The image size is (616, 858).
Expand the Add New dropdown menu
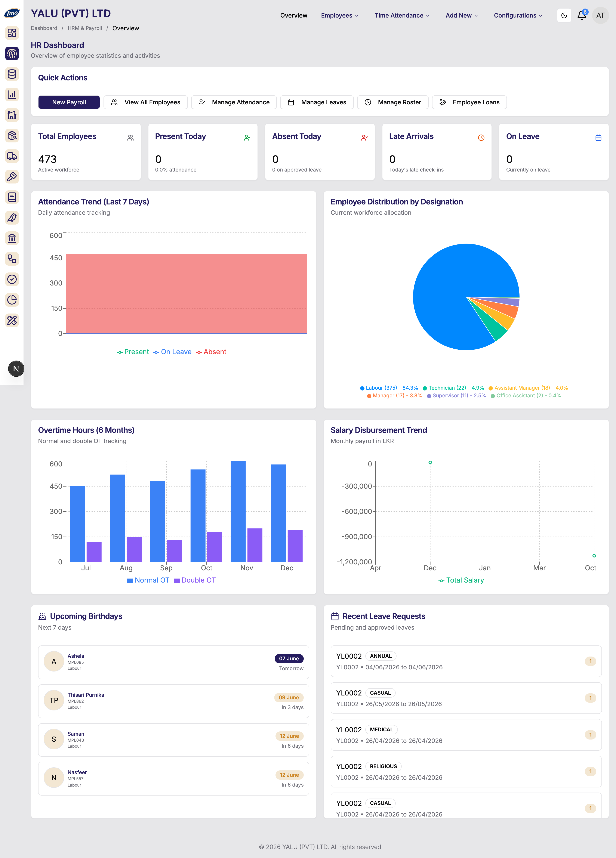click(462, 16)
